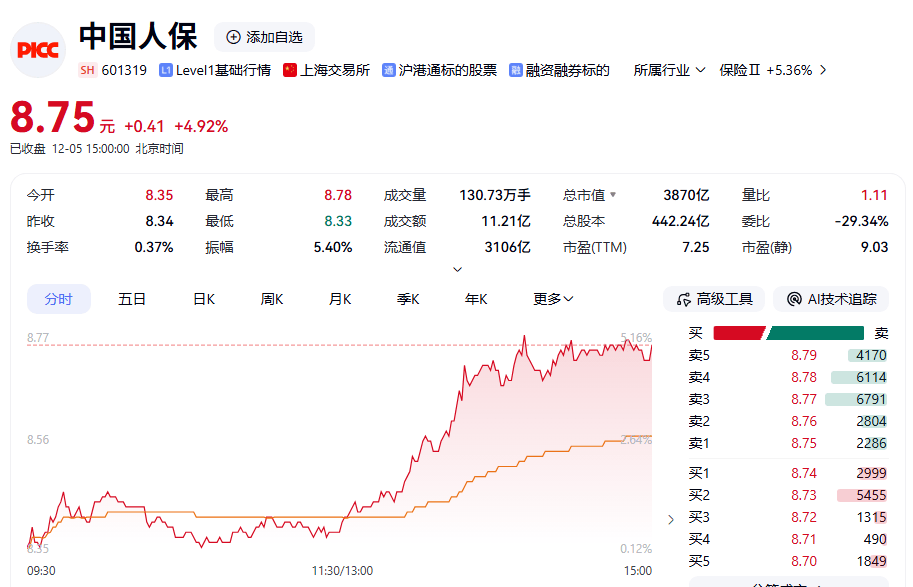Switch to the 年K tab
913x587 pixels.
coord(476,299)
